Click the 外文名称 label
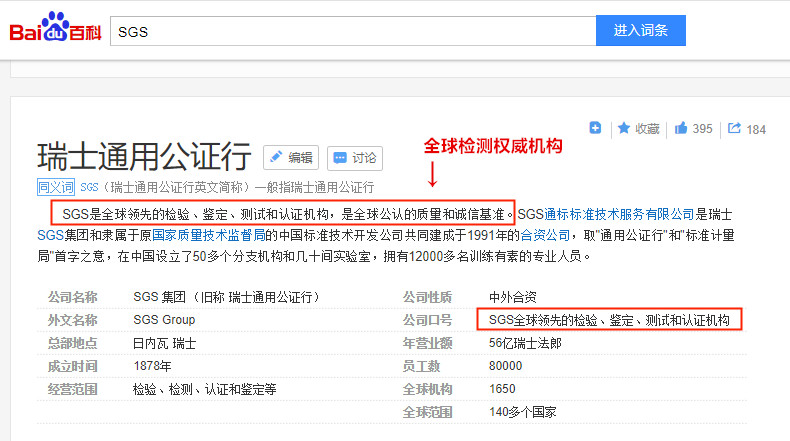 click(x=73, y=320)
